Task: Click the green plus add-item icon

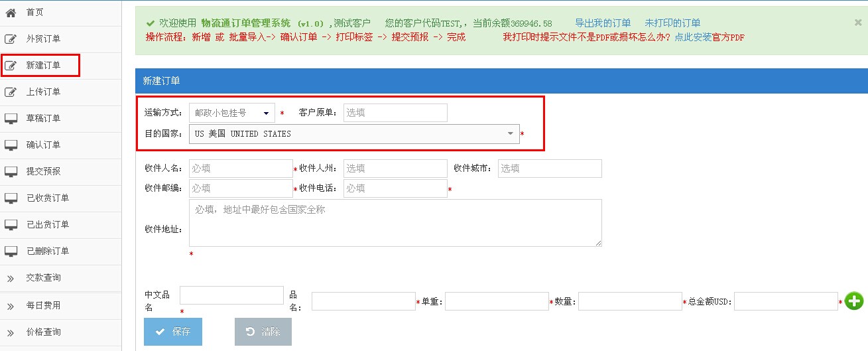Action: [853, 301]
